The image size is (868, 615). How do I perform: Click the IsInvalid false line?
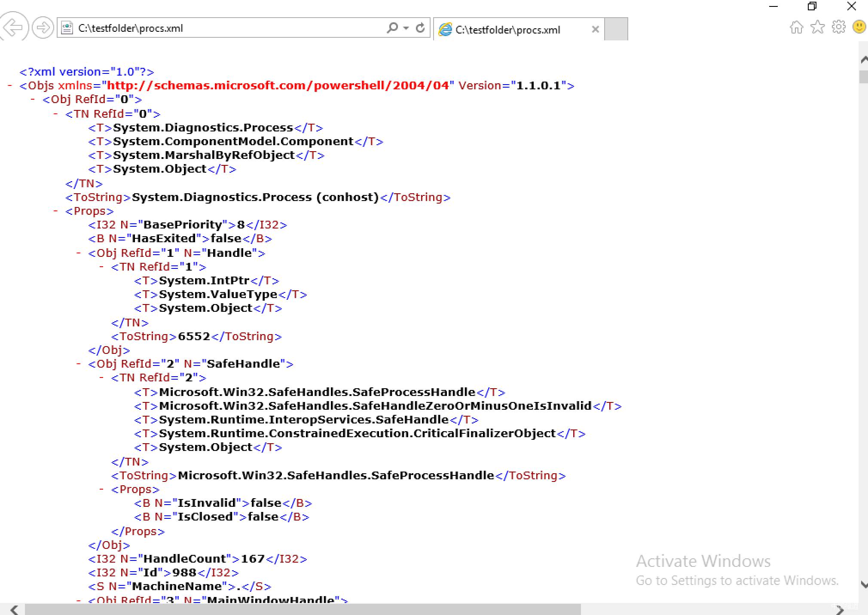223,503
